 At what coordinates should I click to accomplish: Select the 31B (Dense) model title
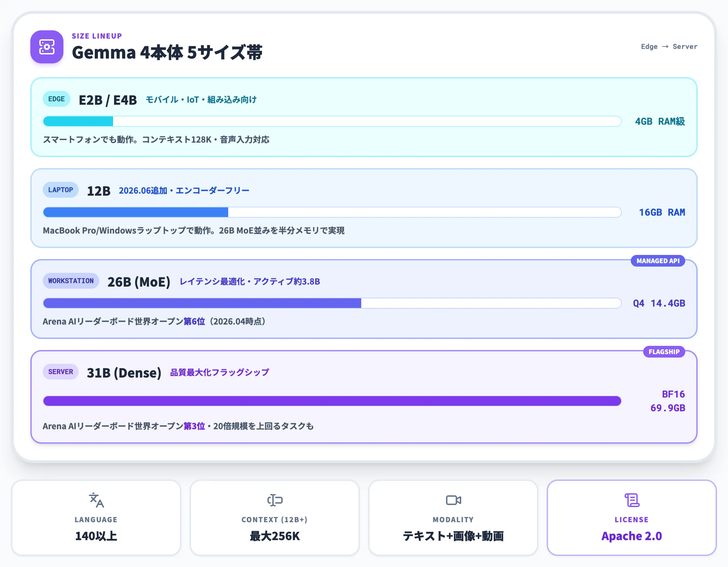[x=124, y=373]
